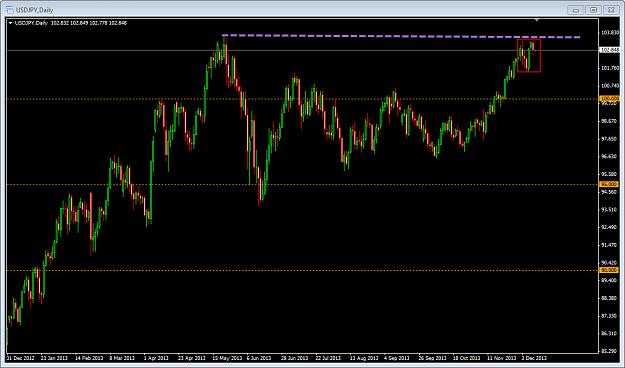Screen dimensions: 625x368
Task: Click the 92.490 price scale label
Action: point(610,227)
